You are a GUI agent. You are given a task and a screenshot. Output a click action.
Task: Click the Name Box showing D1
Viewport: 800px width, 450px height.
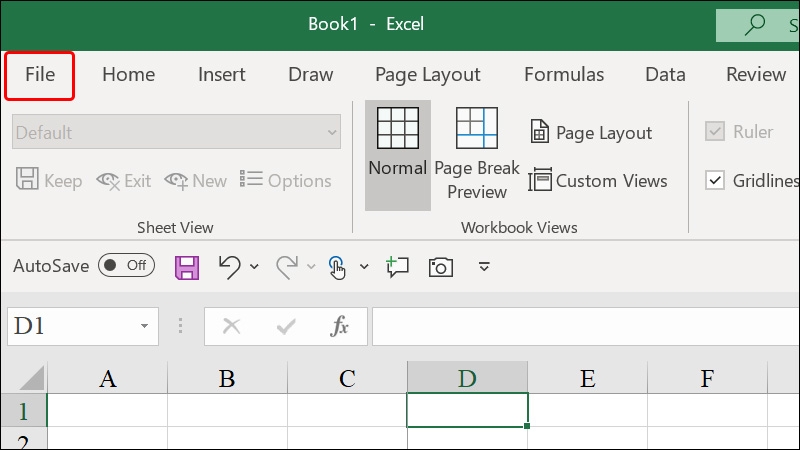coord(71,326)
